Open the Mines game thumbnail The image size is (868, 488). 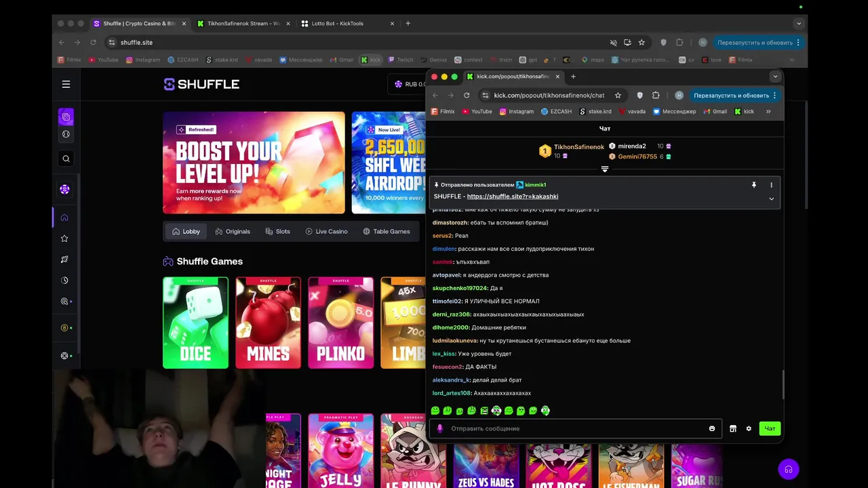pyautogui.click(x=268, y=323)
